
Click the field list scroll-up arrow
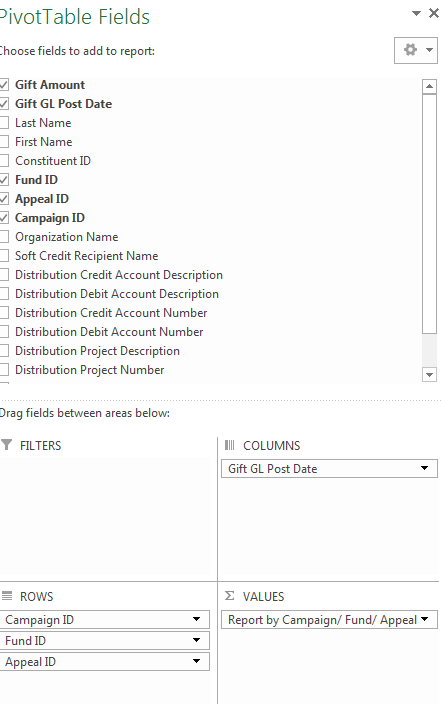click(429, 86)
